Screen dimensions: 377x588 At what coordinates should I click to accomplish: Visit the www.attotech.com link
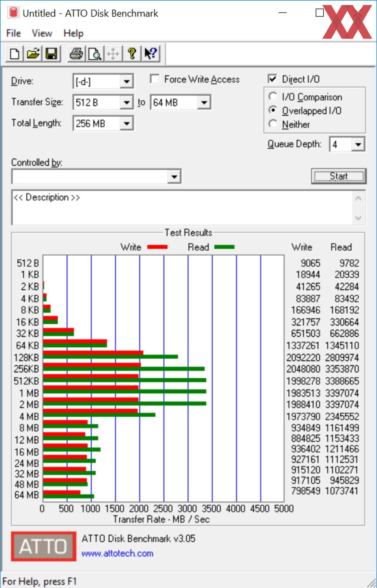pyautogui.click(x=117, y=553)
